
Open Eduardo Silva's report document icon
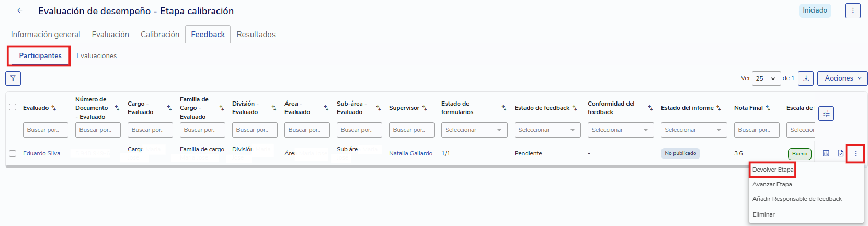841,153
